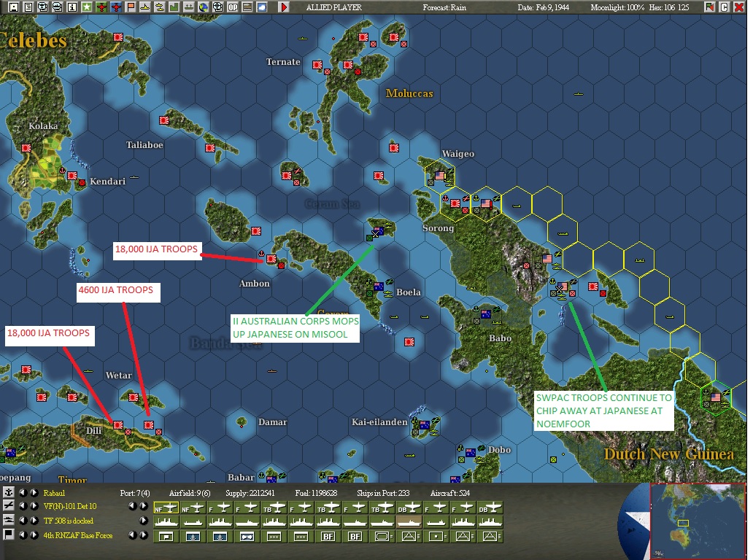Select the tan highlighted ship task force button
The image size is (753, 560).
click(x=409, y=521)
